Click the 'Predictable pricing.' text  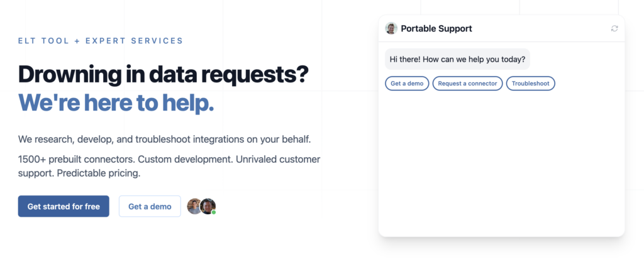(98, 173)
